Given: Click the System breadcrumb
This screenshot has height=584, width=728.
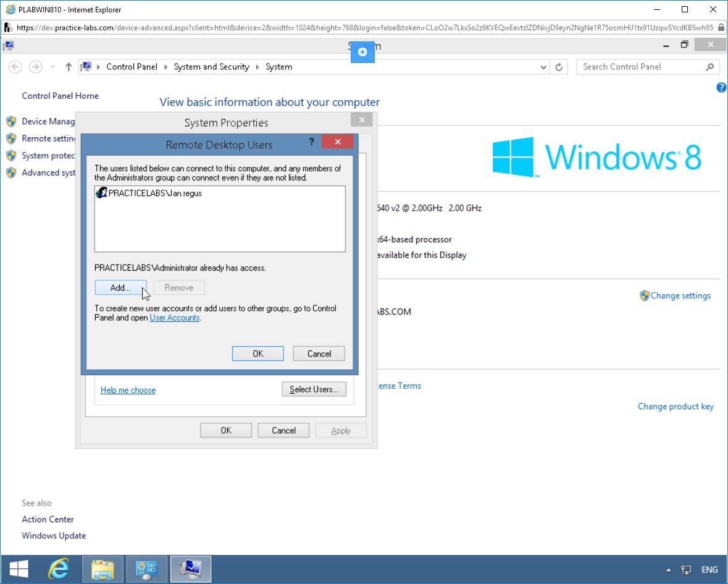Looking at the screenshot, I should [x=278, y=67].
